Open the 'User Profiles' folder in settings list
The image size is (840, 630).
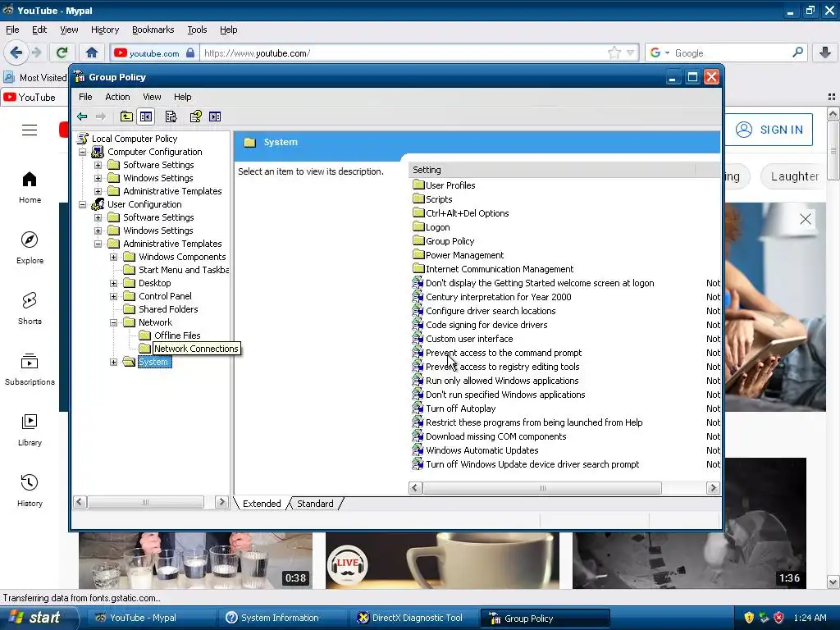pyautogui.click(x=450, y=185)
